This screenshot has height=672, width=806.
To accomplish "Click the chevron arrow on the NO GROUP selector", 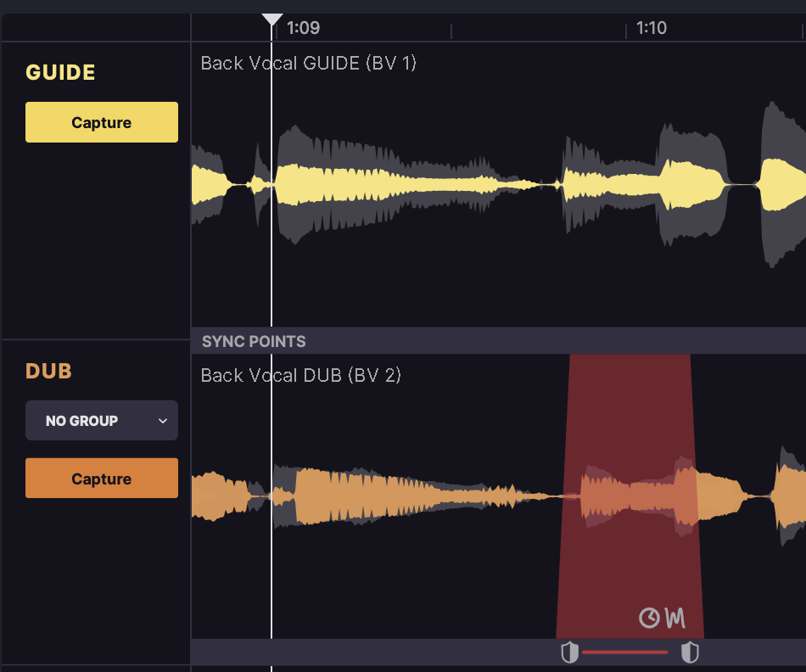I will pos(163,421).
